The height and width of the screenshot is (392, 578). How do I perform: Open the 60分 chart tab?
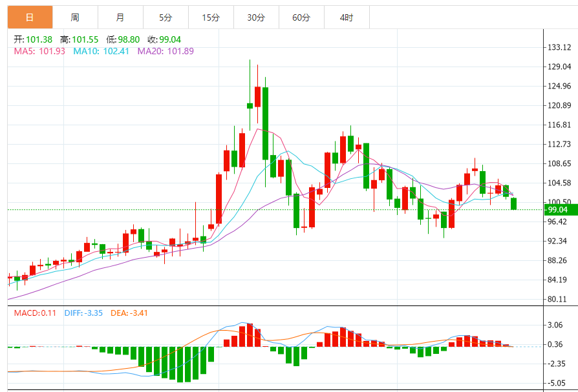302,17
